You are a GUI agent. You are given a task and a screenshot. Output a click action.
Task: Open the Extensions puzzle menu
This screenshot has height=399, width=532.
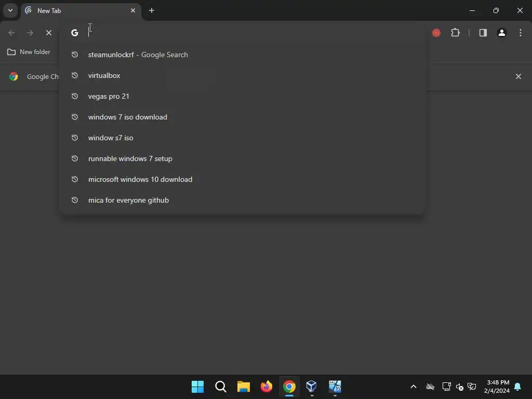click(x=455, y=33)
